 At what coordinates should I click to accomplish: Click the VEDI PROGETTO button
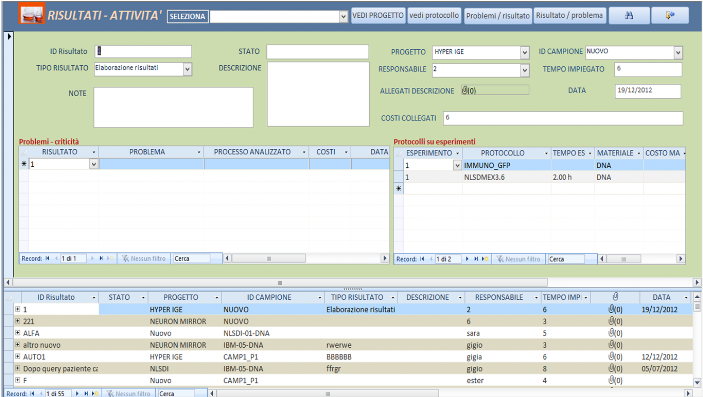click(x=378, y=16)
